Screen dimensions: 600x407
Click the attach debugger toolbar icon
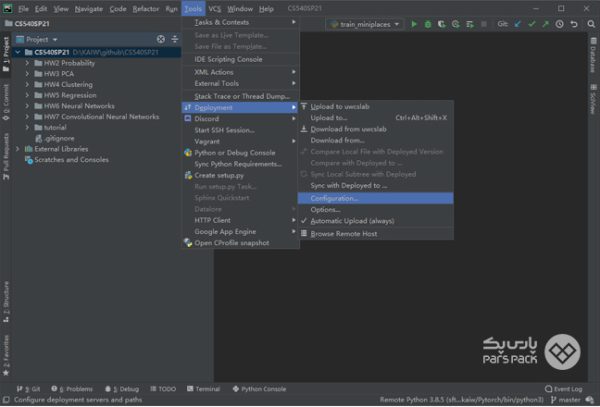click(x=470, y=24)
